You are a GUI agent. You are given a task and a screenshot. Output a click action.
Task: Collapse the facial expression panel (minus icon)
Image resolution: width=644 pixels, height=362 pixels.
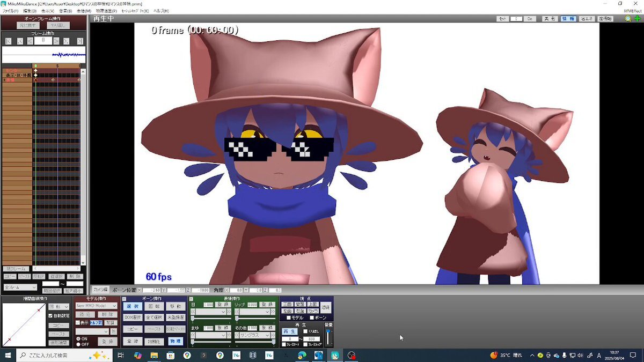pos(191,299)
